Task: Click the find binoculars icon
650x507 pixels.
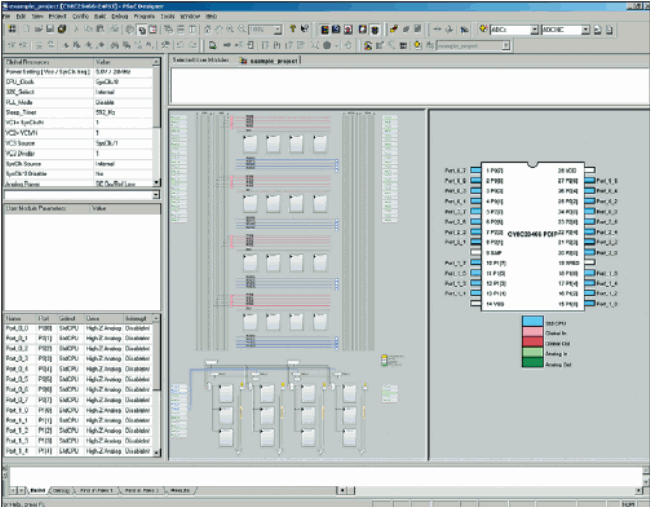Action: [x=115, y=45]
